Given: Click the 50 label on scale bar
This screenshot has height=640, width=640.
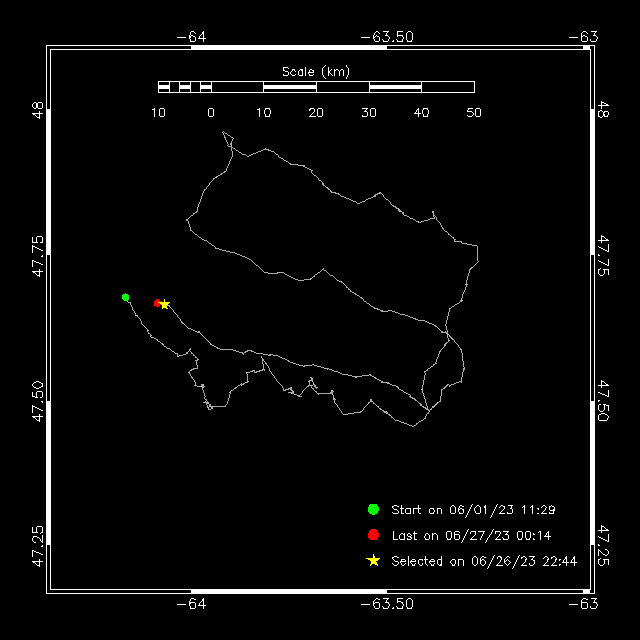Looking at the screenshot, I should pos(474,113).
